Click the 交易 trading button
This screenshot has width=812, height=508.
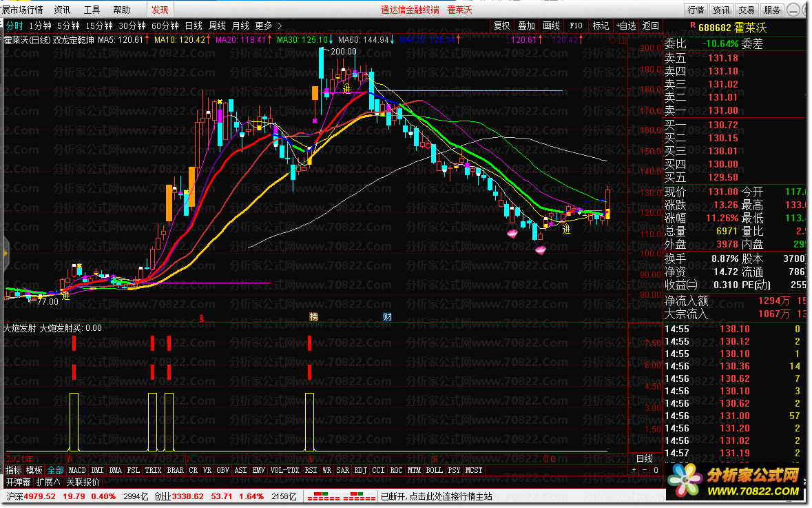(747, 10)
